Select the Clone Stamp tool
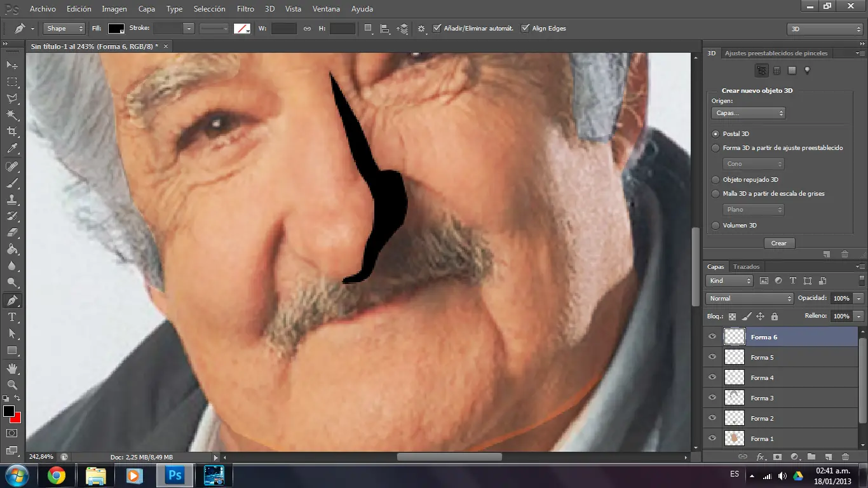 (x=12, y=200)
